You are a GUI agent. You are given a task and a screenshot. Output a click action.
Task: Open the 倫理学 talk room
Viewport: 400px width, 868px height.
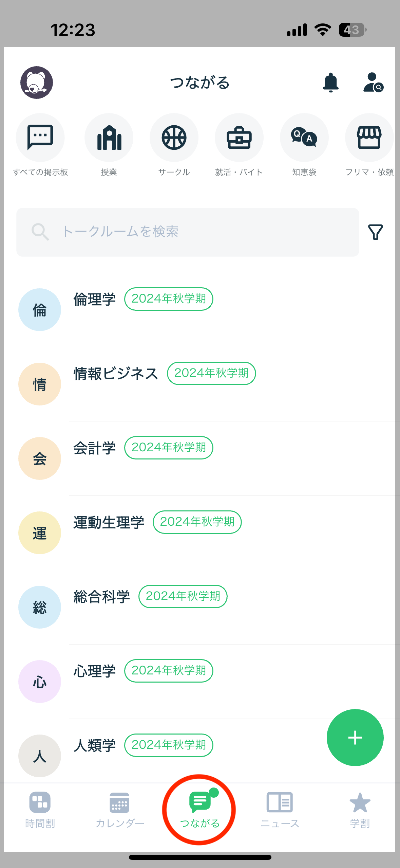pyautogui.click(x=206, y=310)
